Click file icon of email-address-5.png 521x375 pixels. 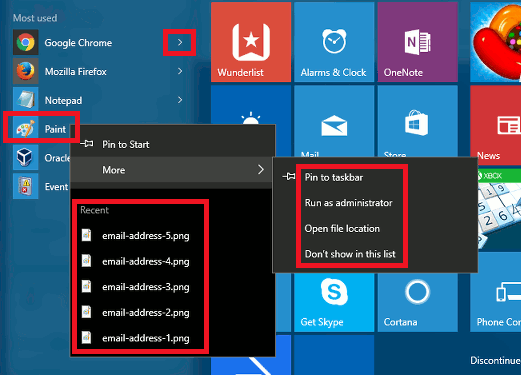point(87,235)
